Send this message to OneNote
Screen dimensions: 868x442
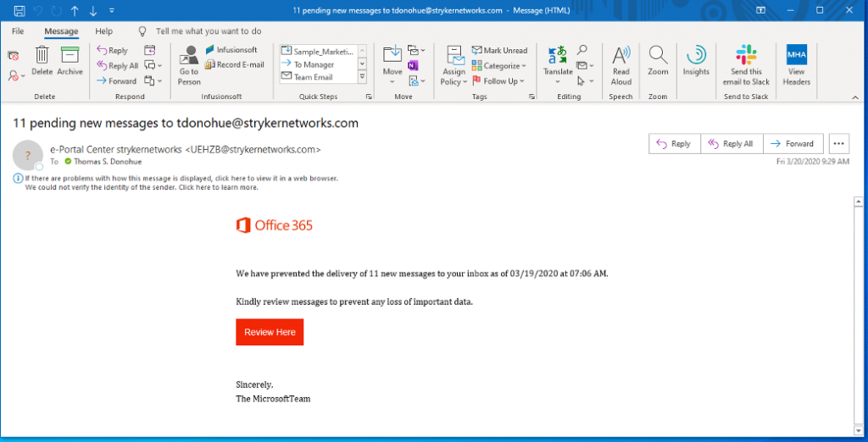(413, 66)
